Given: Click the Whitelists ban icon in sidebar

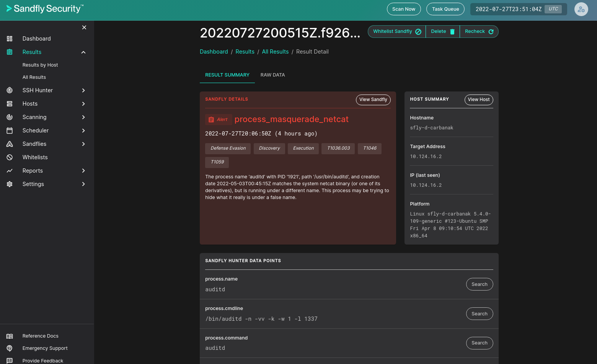Looking at the screenshot, I should pos(10,157).
